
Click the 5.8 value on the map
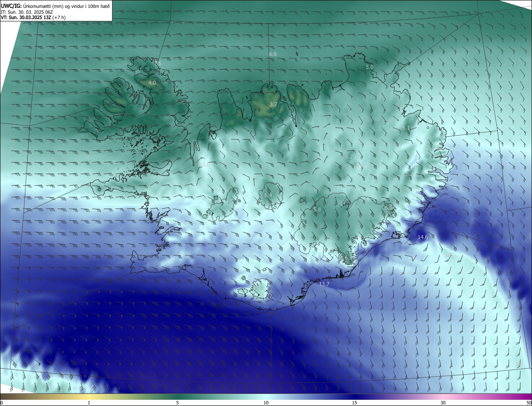point(317,210)
